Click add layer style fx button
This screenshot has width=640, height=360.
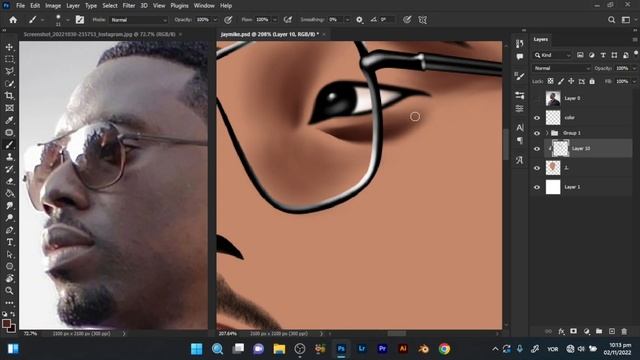(x=561, y=331)
